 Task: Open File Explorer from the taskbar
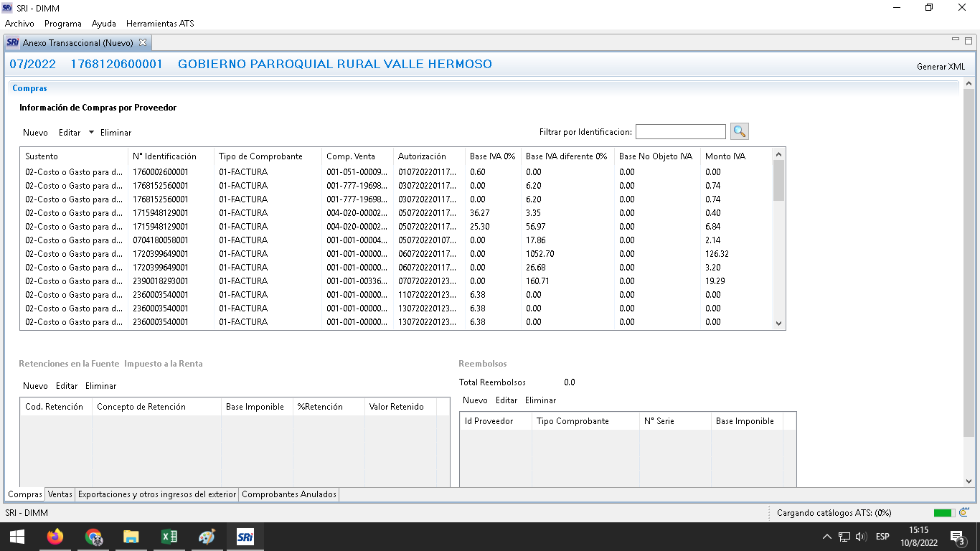(x=131, y=537)
